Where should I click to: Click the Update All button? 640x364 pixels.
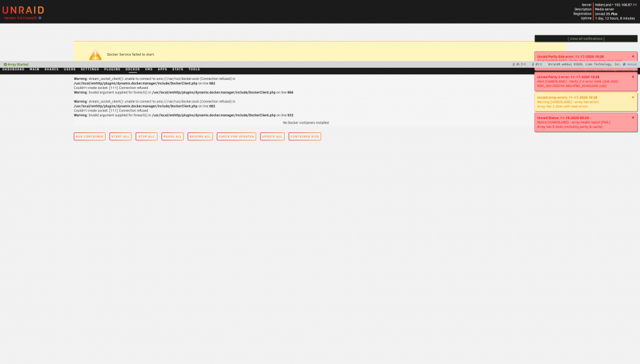272,136
